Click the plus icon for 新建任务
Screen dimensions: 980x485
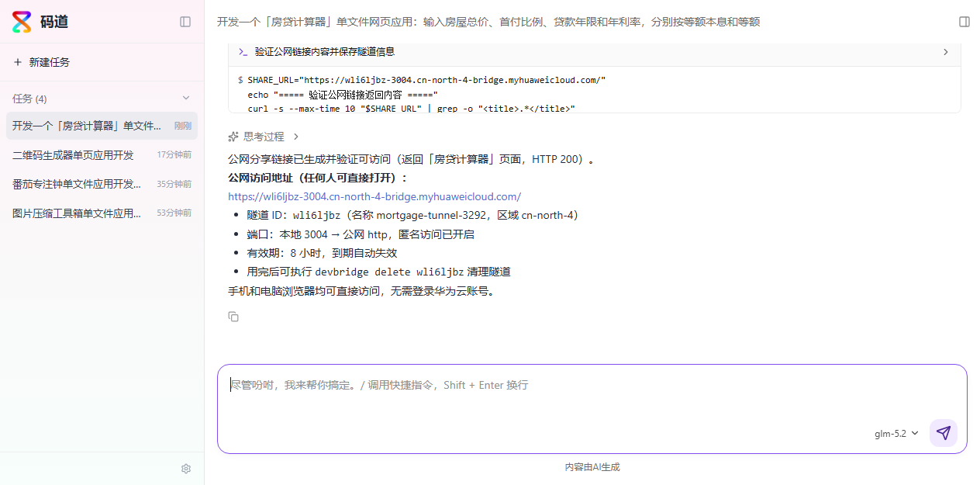[x=18, y=62]
